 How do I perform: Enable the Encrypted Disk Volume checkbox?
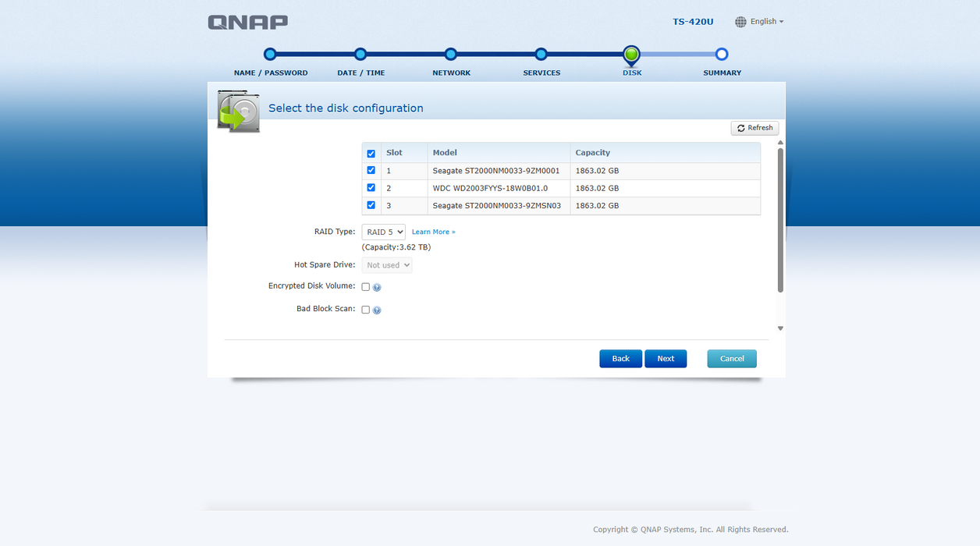click(x=365, y=287)
